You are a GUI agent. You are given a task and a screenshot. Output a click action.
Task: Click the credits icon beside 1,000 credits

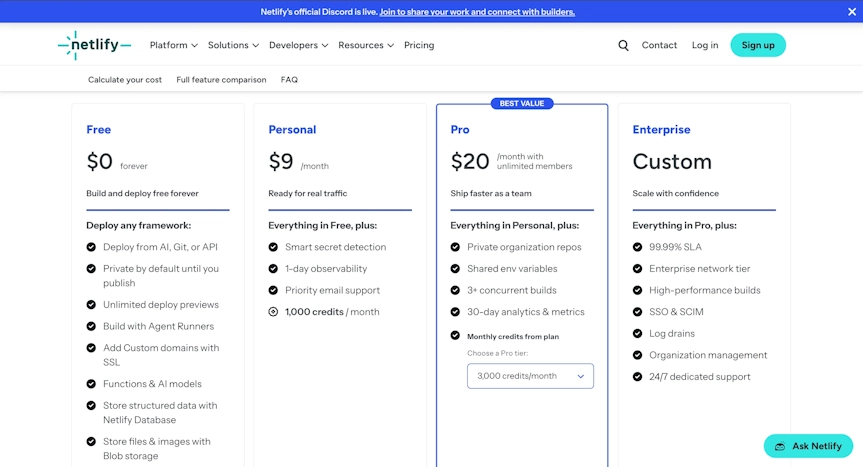click(273, 312)
